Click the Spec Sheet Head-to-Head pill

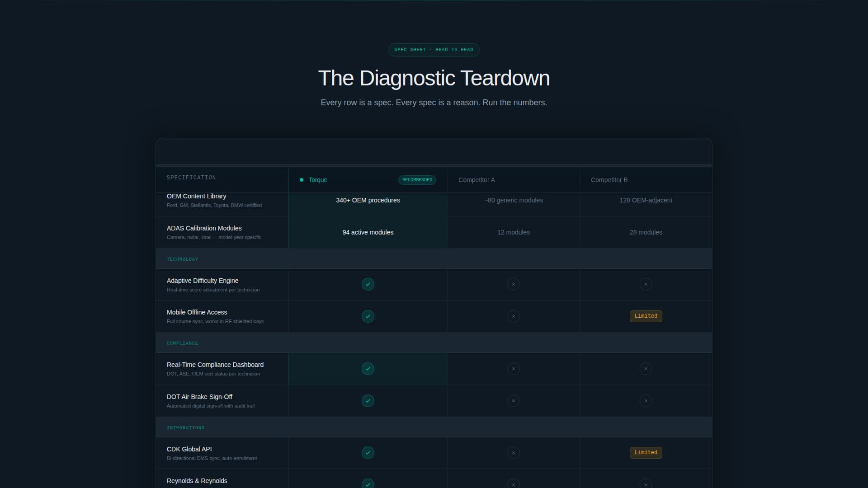(434, 50)
